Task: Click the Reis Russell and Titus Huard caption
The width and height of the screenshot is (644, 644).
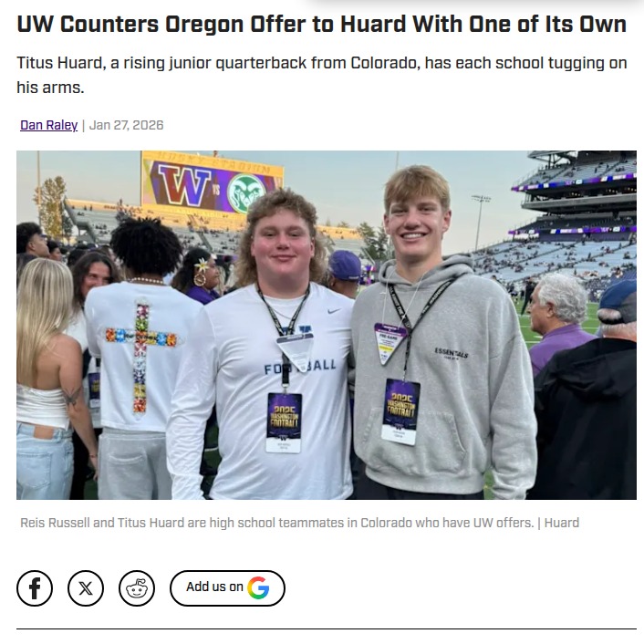Action: [300, 523]
